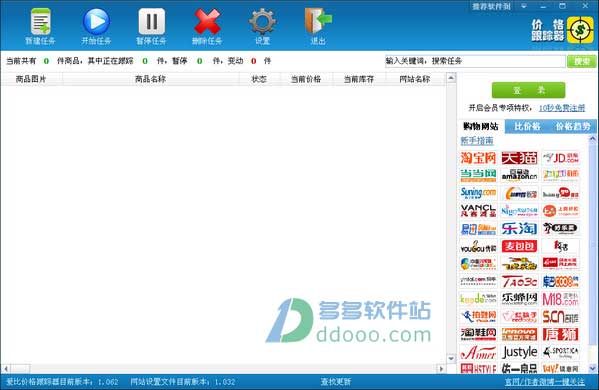This screenshot has width=599, height=390.
Task: Click task list scroll down arrow
Action: coord(451,359)
